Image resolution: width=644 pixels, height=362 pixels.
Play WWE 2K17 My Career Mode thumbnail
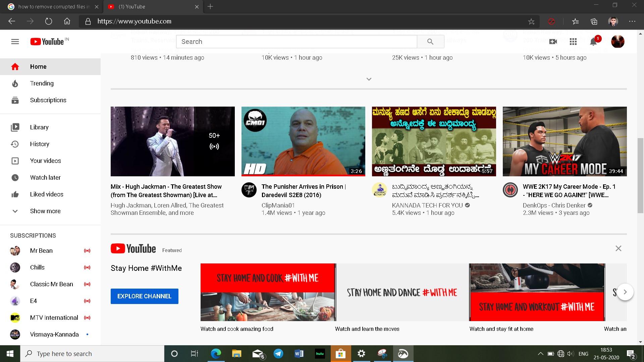point(565,141)
